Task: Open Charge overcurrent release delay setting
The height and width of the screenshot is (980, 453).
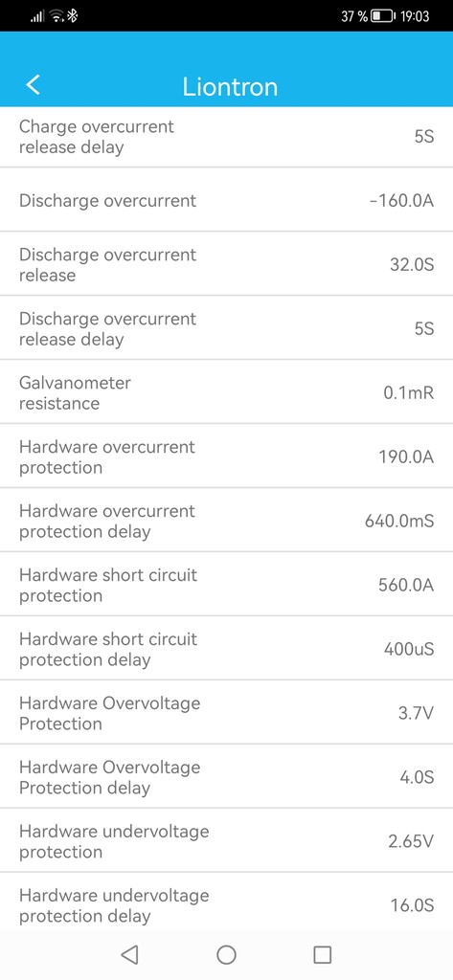Action: click(x=226, y=137)
